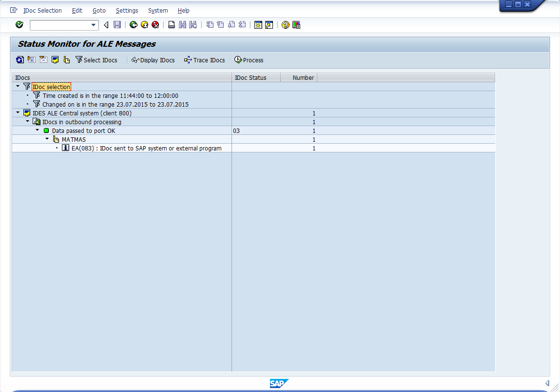Image resolution: width=560 pixels, height=392 pixels.
Task: Click the Process button
Action: click(249, 60)
